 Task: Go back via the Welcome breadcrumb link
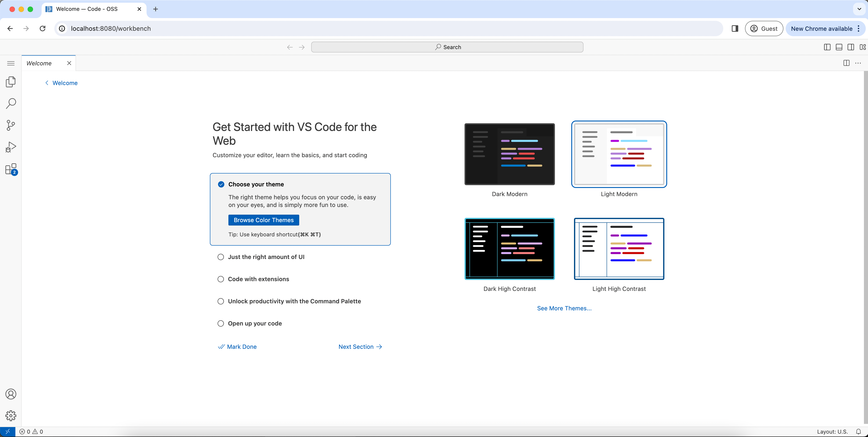pos(61,83)
